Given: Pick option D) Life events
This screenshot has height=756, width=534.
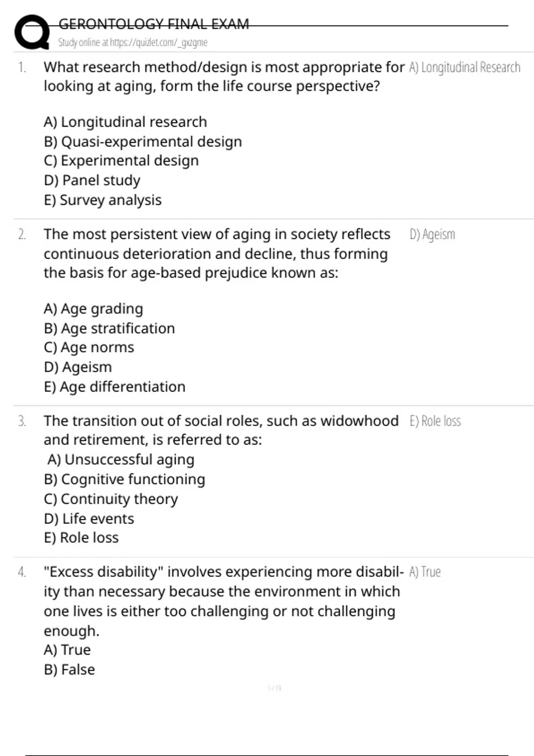Looking at the screenshot, I should (x=89, y=519).
